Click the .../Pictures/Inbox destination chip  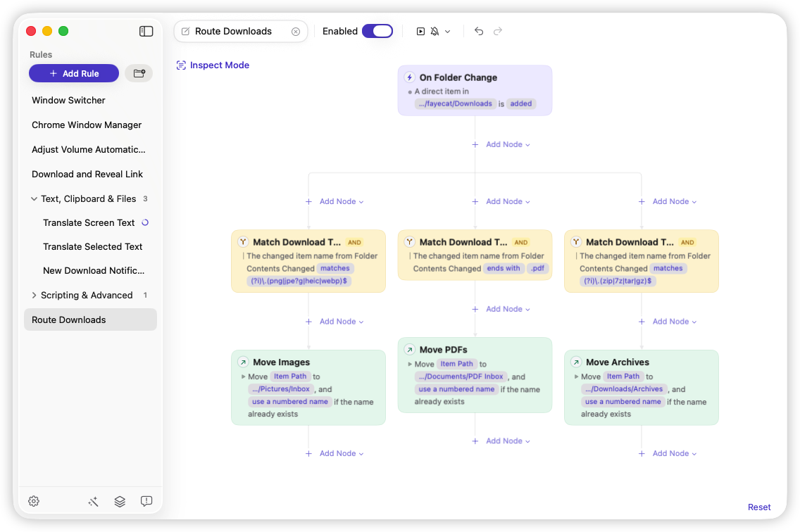pos(280,389)
